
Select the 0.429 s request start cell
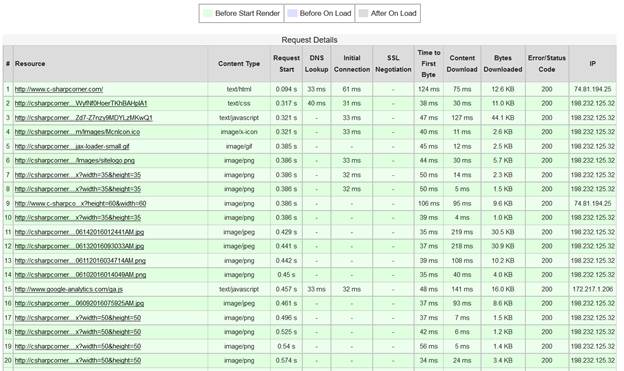(287, 232)
